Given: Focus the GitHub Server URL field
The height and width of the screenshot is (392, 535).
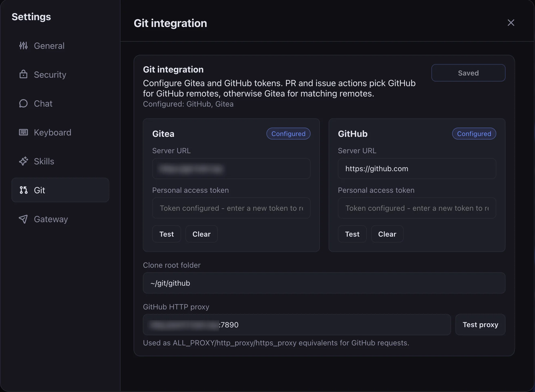Looking at the screenshot, I should click(x=417, y=169).
